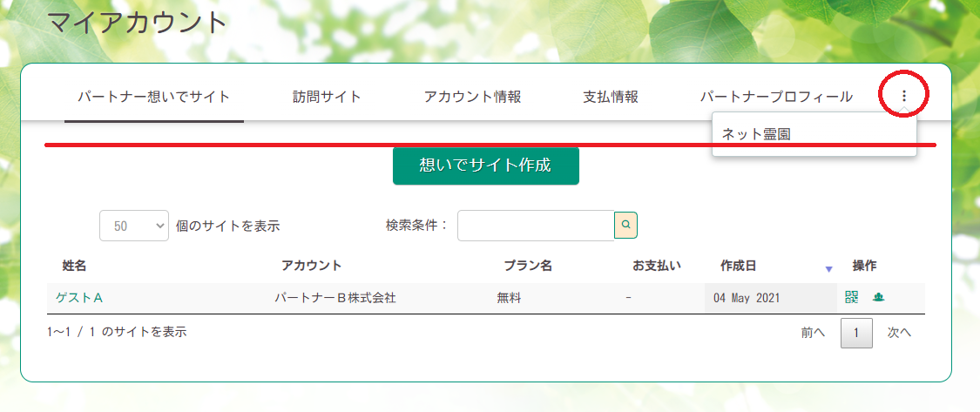Open the アカウント情報 tab
Viewport: 980px width, 412px height.
coord(472,97)
